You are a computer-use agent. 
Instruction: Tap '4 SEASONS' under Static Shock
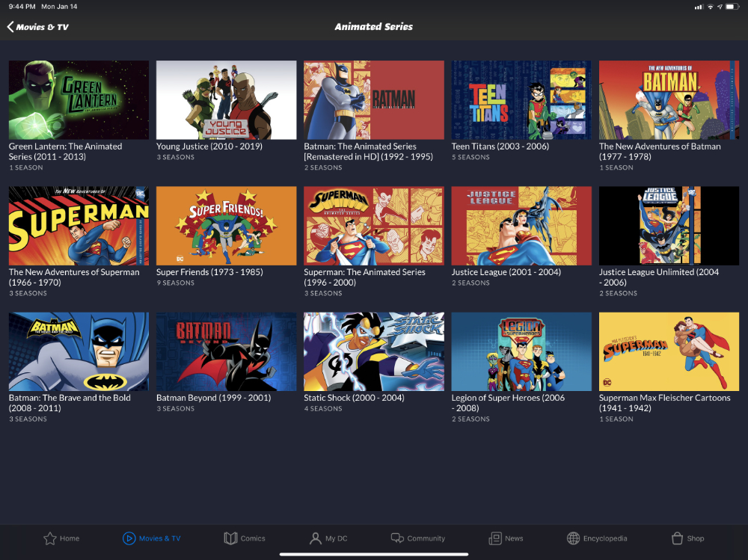pyautogui.click(x=323, y=409)
